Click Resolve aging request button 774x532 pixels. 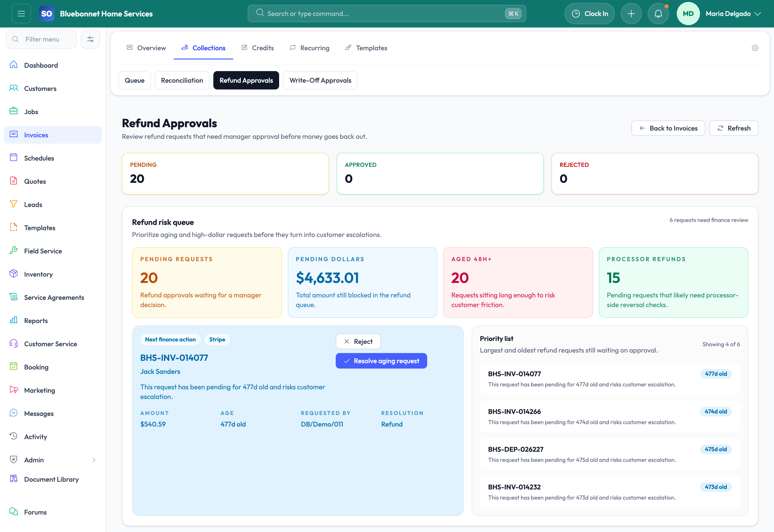(381, 361)
